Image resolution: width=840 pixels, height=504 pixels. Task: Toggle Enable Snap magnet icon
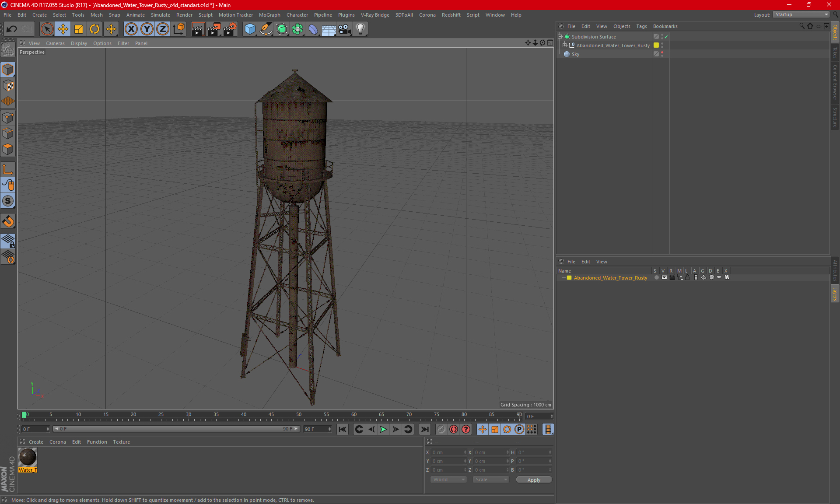click(8, 221)
